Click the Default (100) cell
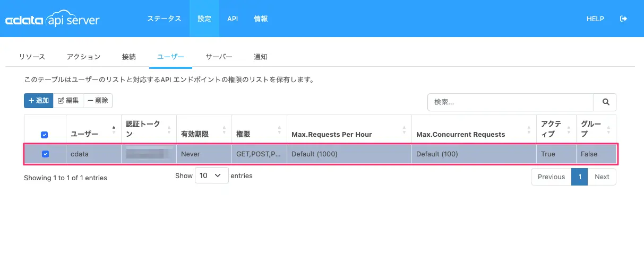Viewport: 644px width, 264px height. pyautogui.click(x=474, y=154)
